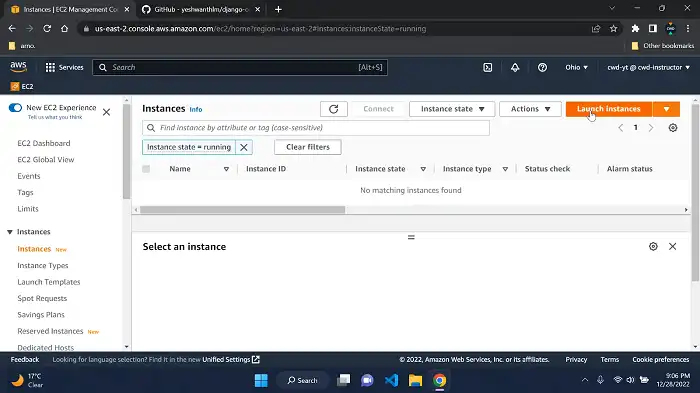This screenshot has height=393, width=700.
Task: Select the Instances EC2 Management browser tab
Action: pyautogui.click(x=70, y=9)
